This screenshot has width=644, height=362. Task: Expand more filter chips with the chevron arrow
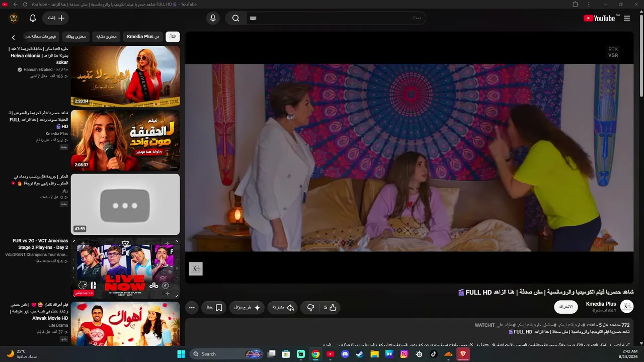14,37
